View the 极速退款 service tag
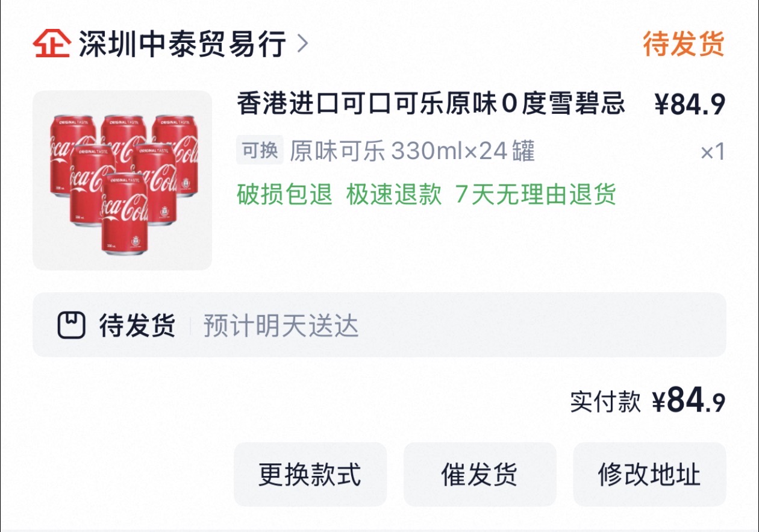 click(394, 195)
